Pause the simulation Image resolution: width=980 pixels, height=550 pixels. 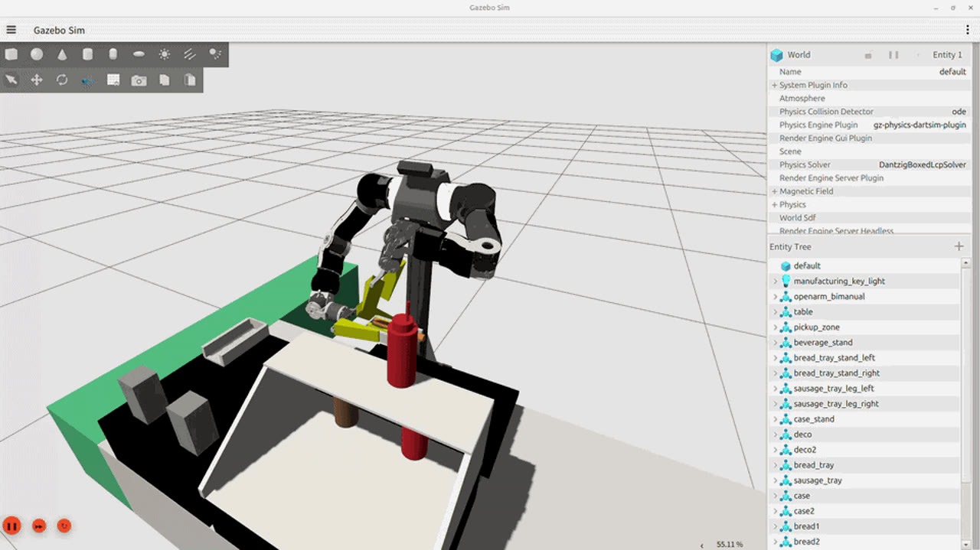tap(11, 526)
